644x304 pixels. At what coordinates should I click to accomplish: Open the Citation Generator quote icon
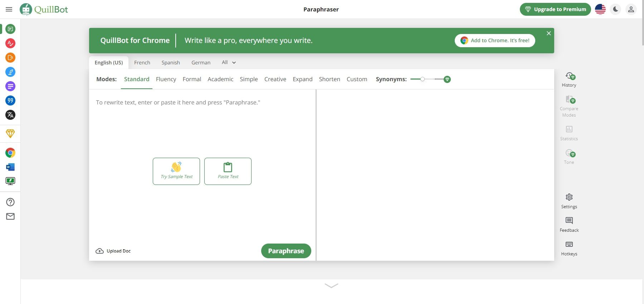pos(10,100)
